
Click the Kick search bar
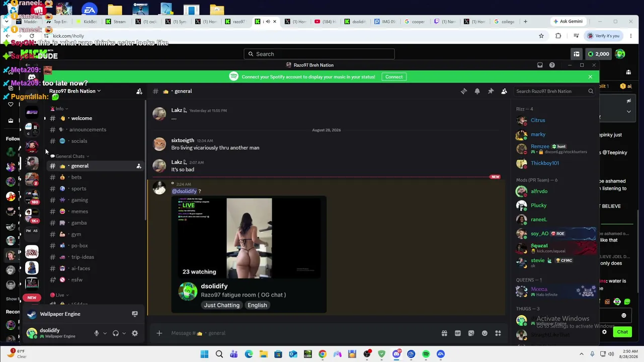[x=319, y=54]
